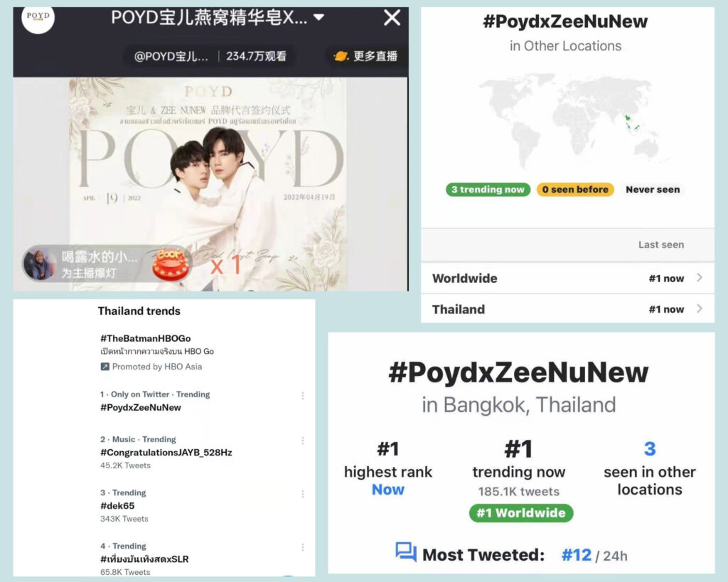Open the POYD round profile avatar
This screenshot has height=582, width=728.
38,18
